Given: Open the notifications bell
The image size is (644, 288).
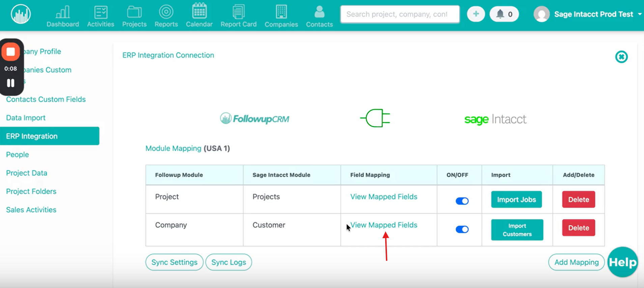Looking at the screenshot, I should (504, 14).
